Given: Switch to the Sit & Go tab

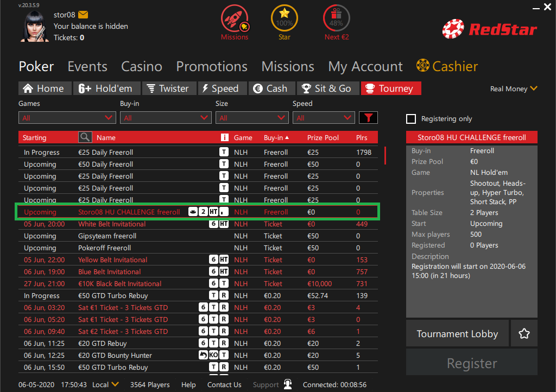Looking at the screenshot, I should (x=327, y=88).
